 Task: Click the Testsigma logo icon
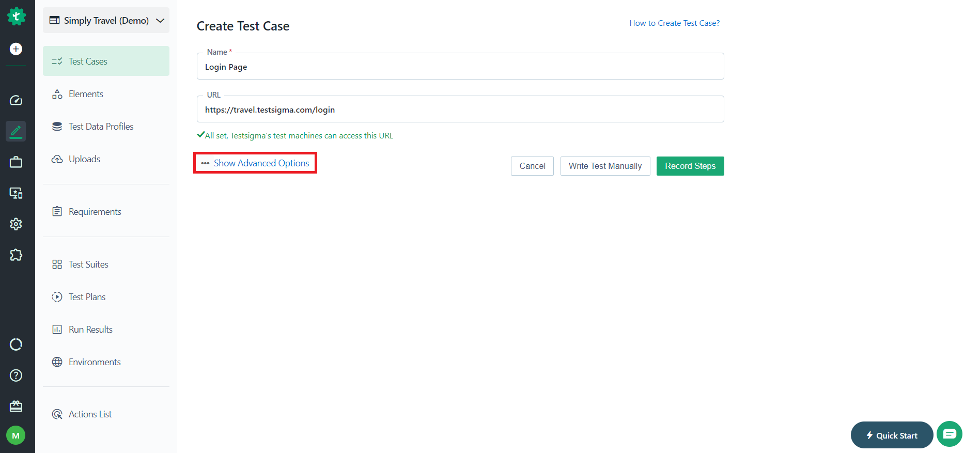coord(16,16)
